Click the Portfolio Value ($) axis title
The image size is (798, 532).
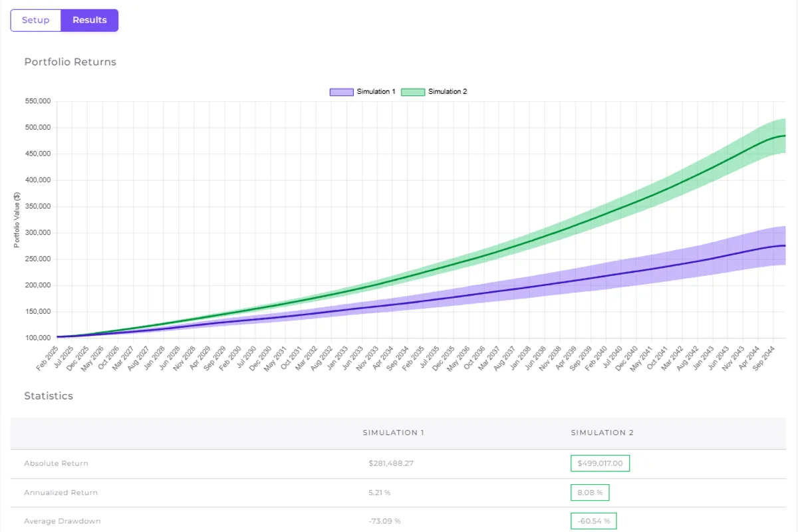point(17,219)
